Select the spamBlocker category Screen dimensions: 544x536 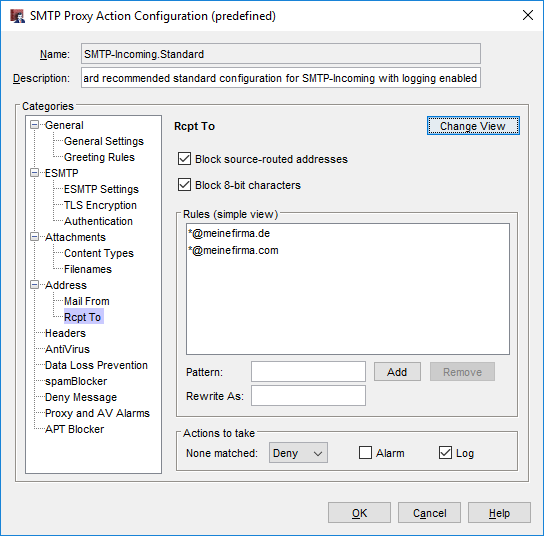(x=76, y=381)
